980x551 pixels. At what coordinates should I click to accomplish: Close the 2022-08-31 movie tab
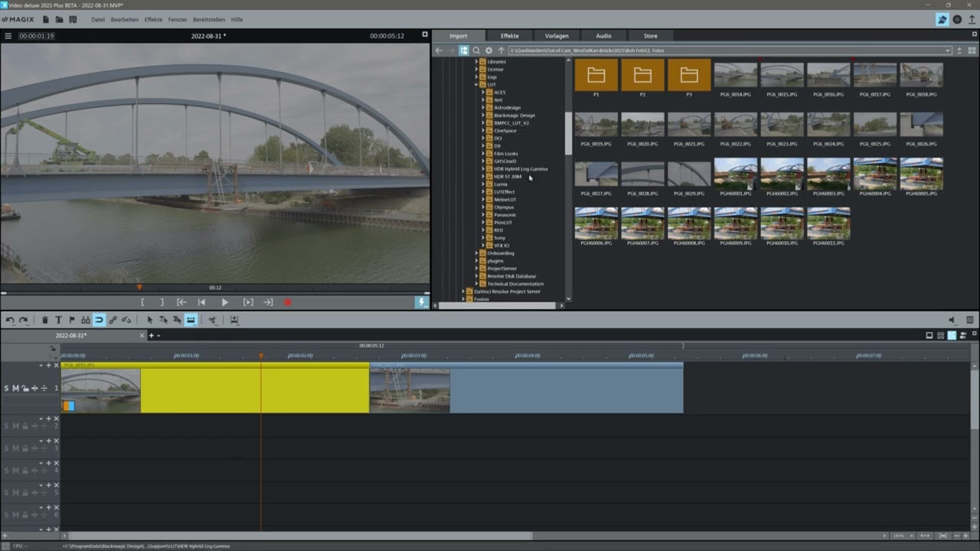coord(141,336)
